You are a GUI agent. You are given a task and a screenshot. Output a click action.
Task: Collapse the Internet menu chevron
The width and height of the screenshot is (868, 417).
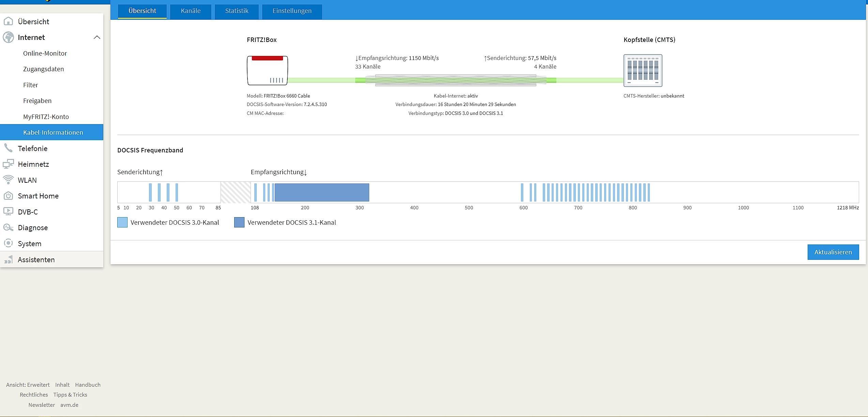(97, 37)
